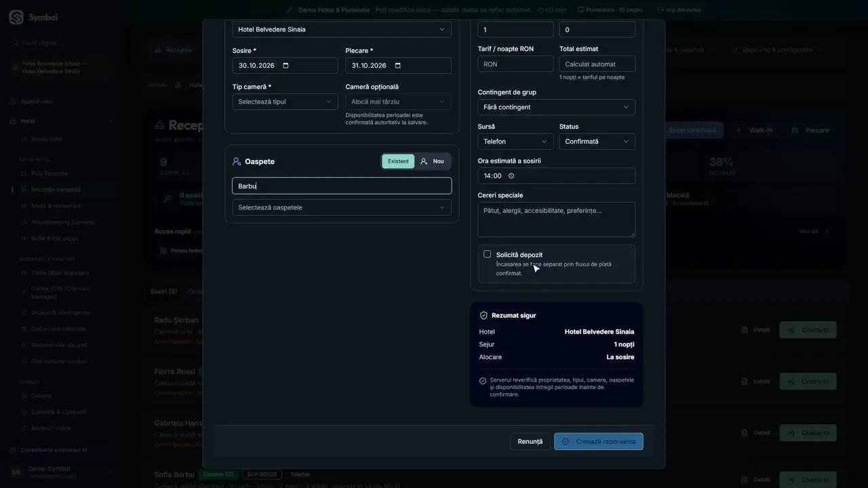
Task: Open Recepție completă in sidebar
Action: click(x=56, y=190)
